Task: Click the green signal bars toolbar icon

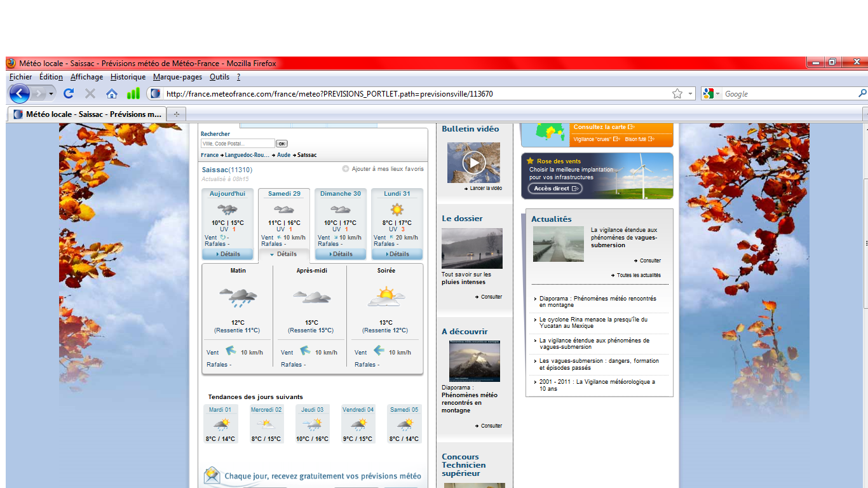Action: tap(133, 94)
